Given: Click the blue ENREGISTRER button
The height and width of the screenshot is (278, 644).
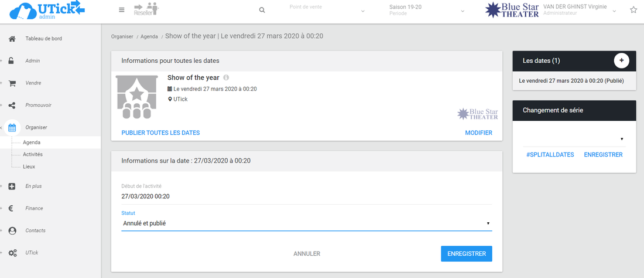Looking at the screenshot, I should coord(466,253).
